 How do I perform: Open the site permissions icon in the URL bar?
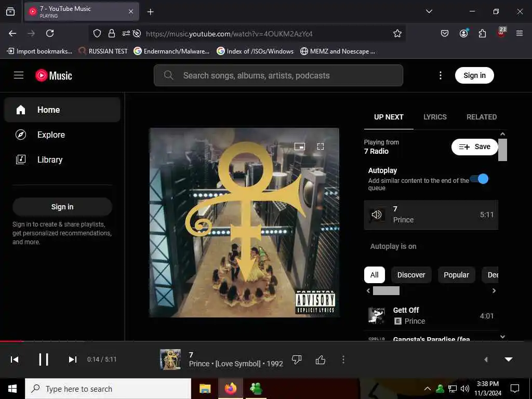pyautogui.click(x=126, y=33)
